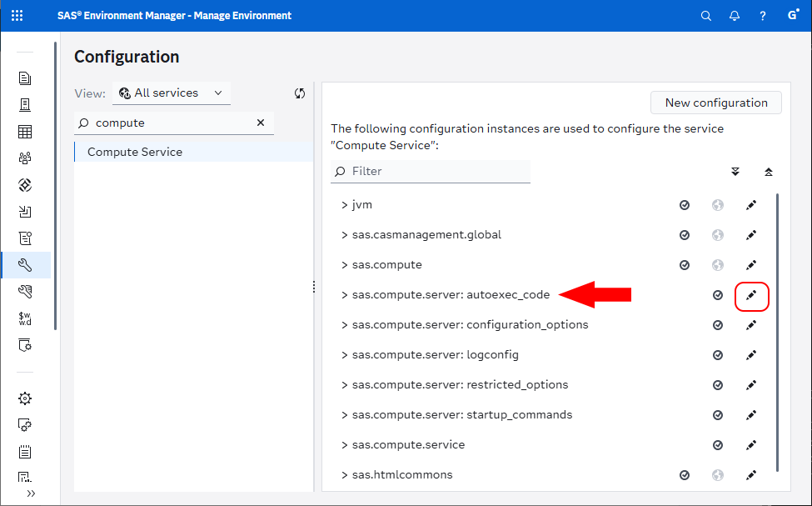Screen dimensions: 812x506
Task: Click the sas.compute globe icon
Action: (718, 265)
